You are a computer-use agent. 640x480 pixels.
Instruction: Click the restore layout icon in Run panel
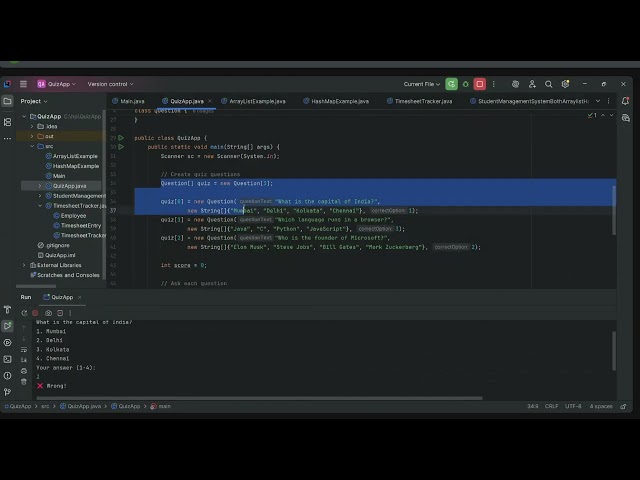(x=60, y=313)
